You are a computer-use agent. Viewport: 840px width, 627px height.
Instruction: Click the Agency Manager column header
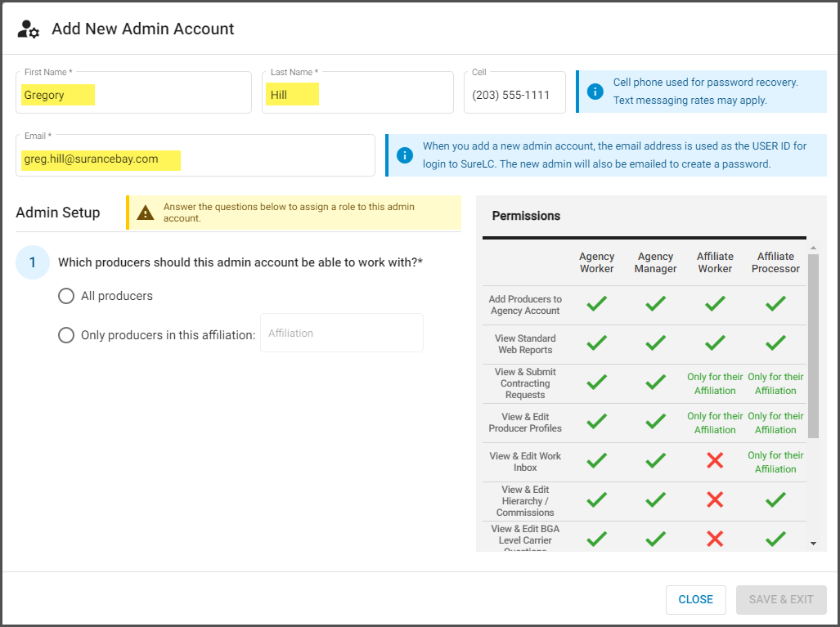coord(655,262)
